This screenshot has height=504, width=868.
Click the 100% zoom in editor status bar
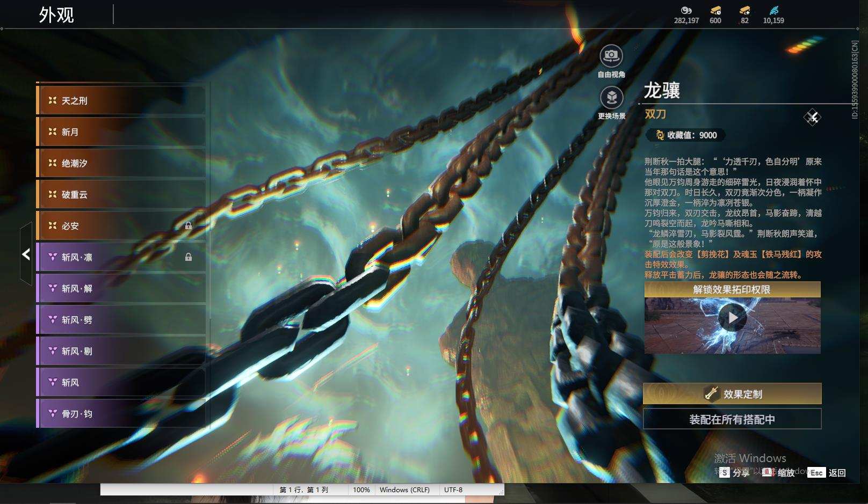[361, 490]
